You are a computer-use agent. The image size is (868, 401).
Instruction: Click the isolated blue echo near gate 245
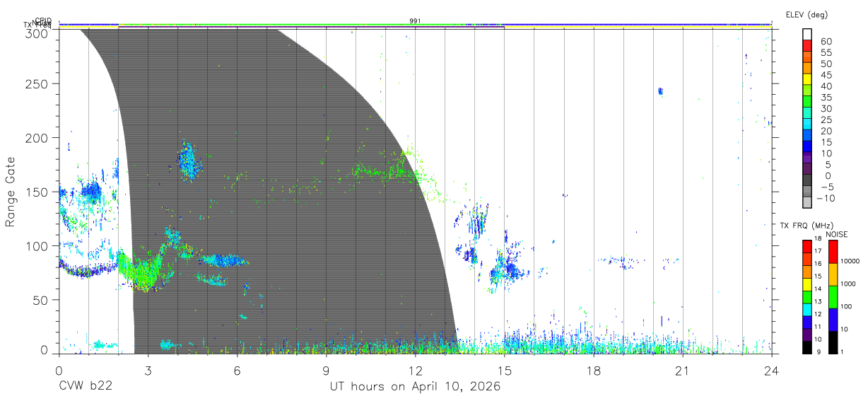tap(660, 91)
